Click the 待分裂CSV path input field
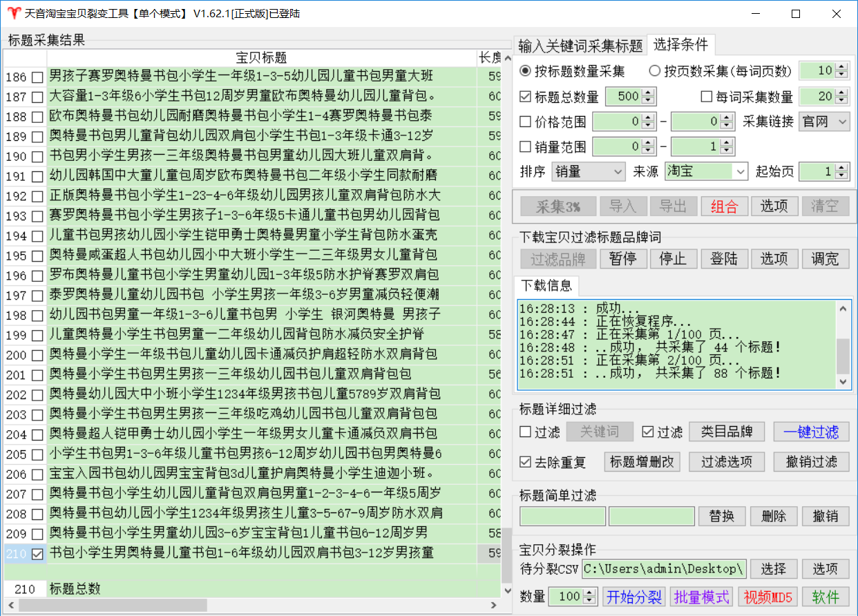The image size is (858, 616). tap(663, 569)
